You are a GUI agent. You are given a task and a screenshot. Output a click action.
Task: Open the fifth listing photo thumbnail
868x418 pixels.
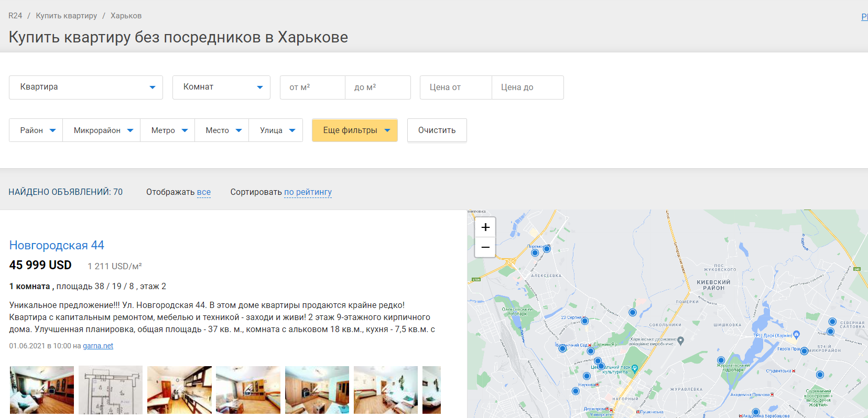[x=317, y=390]
